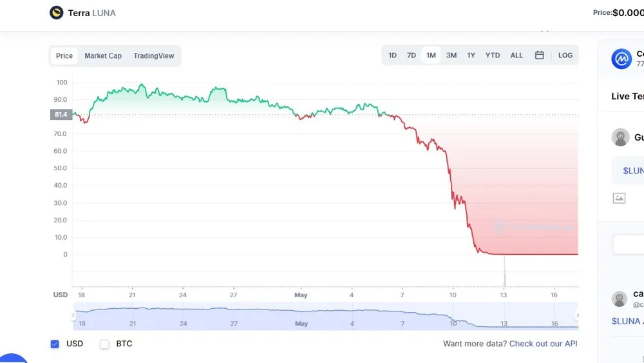The image size is (644, 363).
Task: Display ALL price history
Action: click(x=517, y=55)
